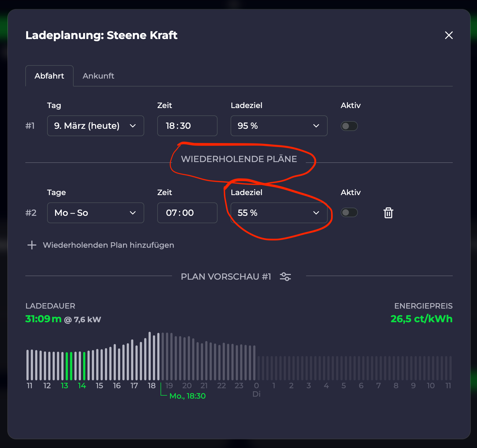Screen dimensions: 477x448
Task: Edit the 18:30 departure time field
Action: click(187, 126)
